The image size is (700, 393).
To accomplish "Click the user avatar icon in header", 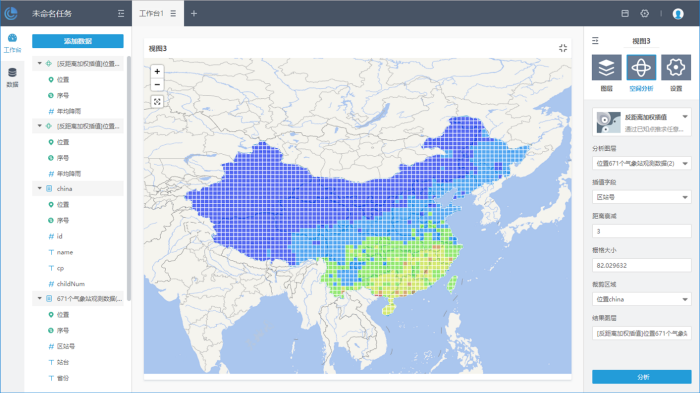I will pos(678,14).
